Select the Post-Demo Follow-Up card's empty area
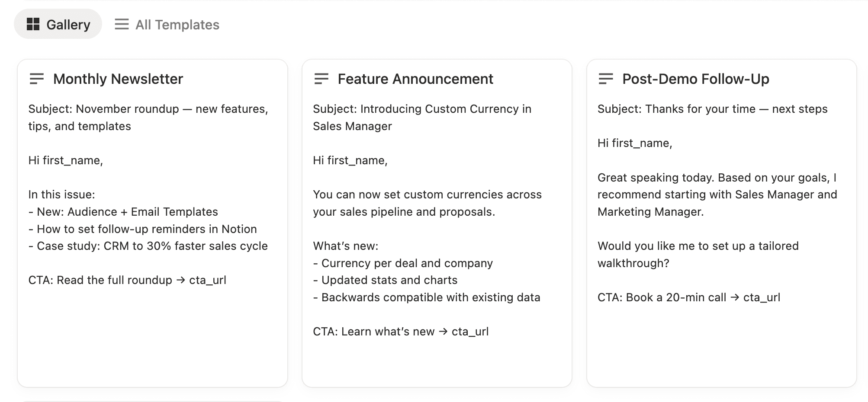The width and height of the screenshot is (868, 402). click(x=721, y=346)
